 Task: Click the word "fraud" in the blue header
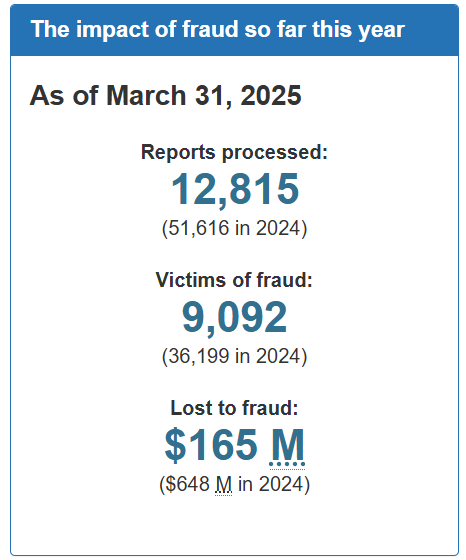pos(210,29)
